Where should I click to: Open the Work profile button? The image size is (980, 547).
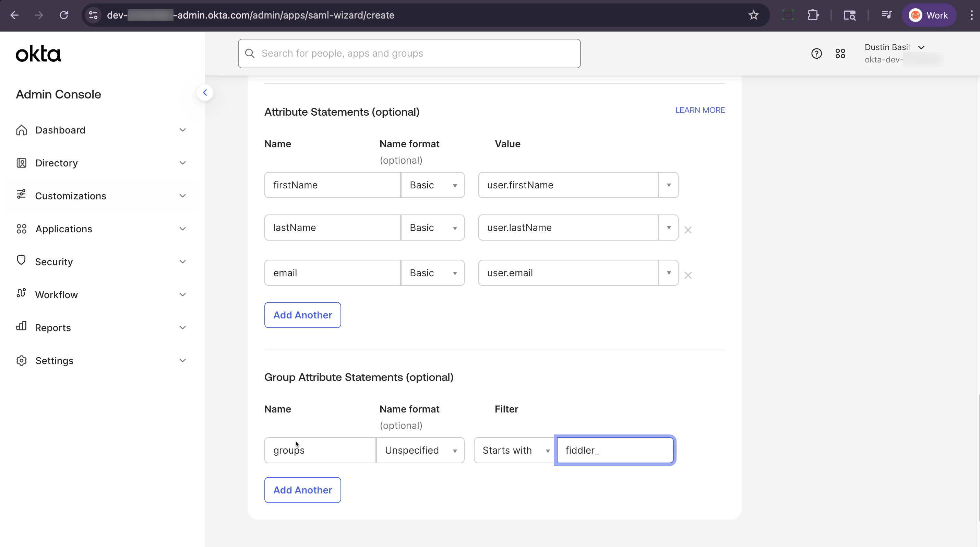(929, 15)
